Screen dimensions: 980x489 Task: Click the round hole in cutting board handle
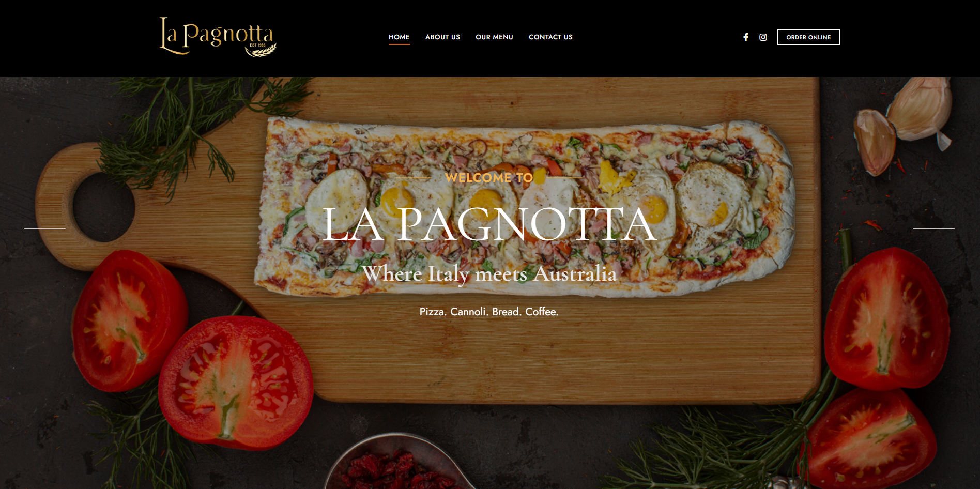(103, 207)
